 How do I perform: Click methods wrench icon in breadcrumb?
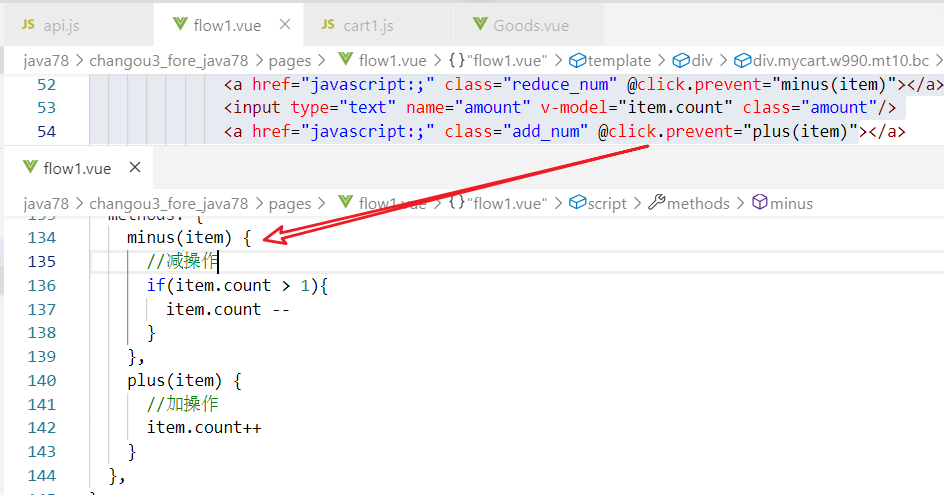[x=657, y=202]
